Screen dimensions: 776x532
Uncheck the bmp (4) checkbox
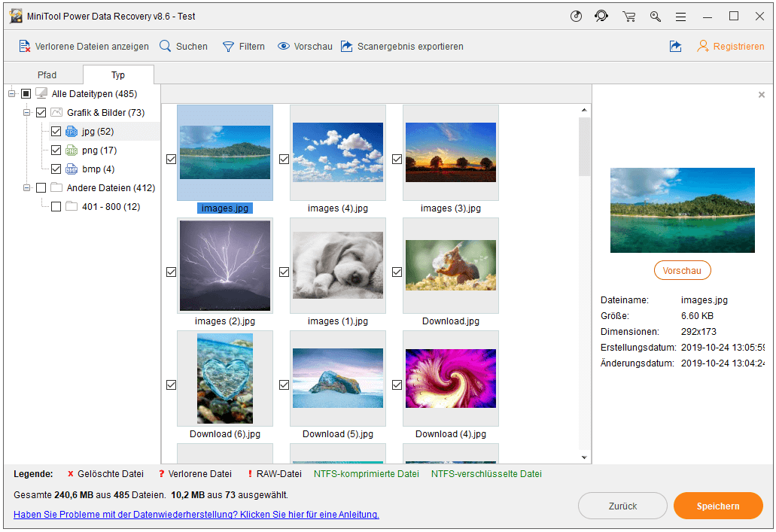(56, 169)
